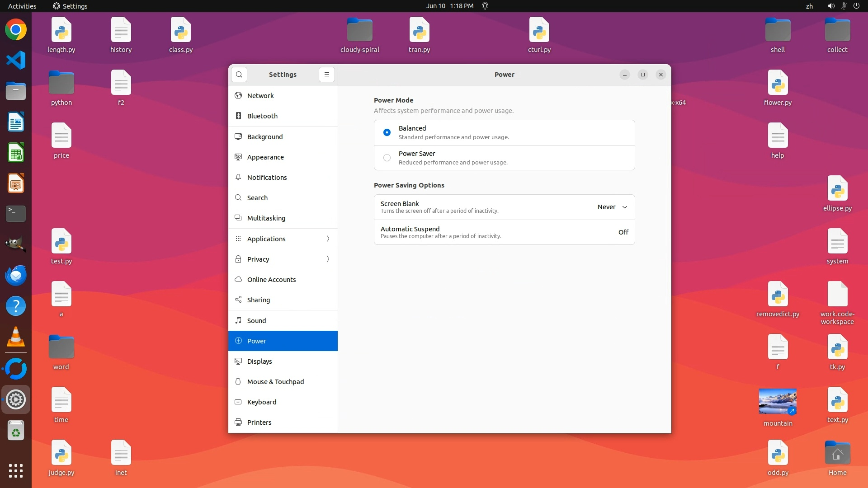Open Bluetooth settings panel
Viewport: 868px width, 488px height.
(x=262, y=116)
